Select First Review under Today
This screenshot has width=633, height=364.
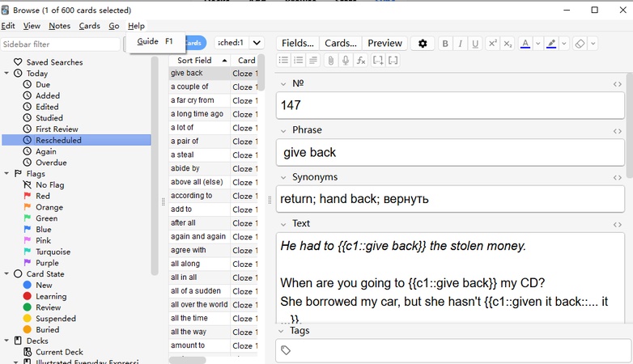(57, 129)
